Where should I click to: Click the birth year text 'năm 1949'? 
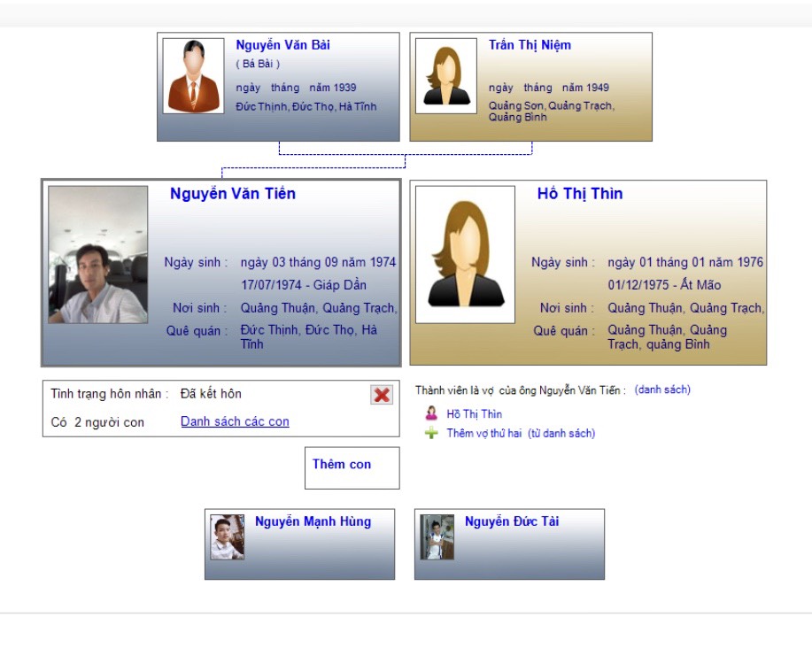click(585, 88)
